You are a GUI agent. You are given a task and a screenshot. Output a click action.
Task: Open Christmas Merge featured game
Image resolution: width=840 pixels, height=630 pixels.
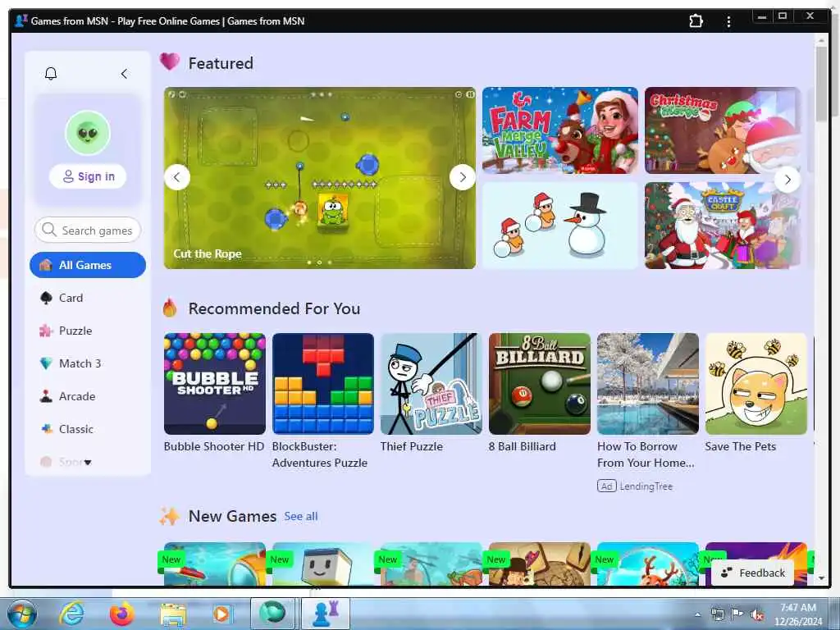point(722,130)
